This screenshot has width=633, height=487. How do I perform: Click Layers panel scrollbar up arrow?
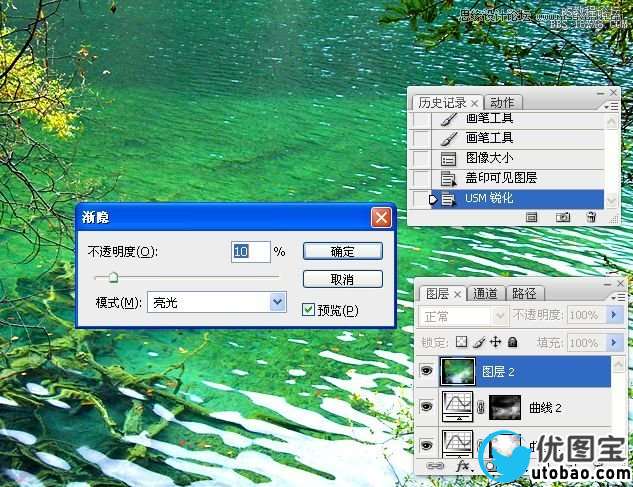618,365
